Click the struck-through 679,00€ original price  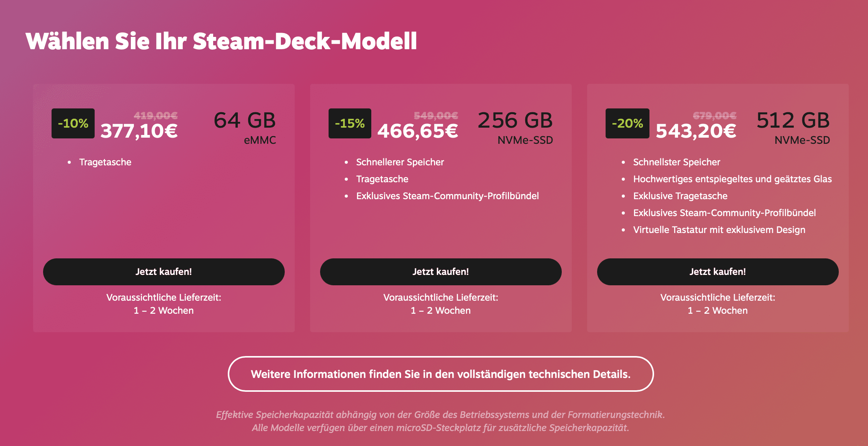click(715, 115)
